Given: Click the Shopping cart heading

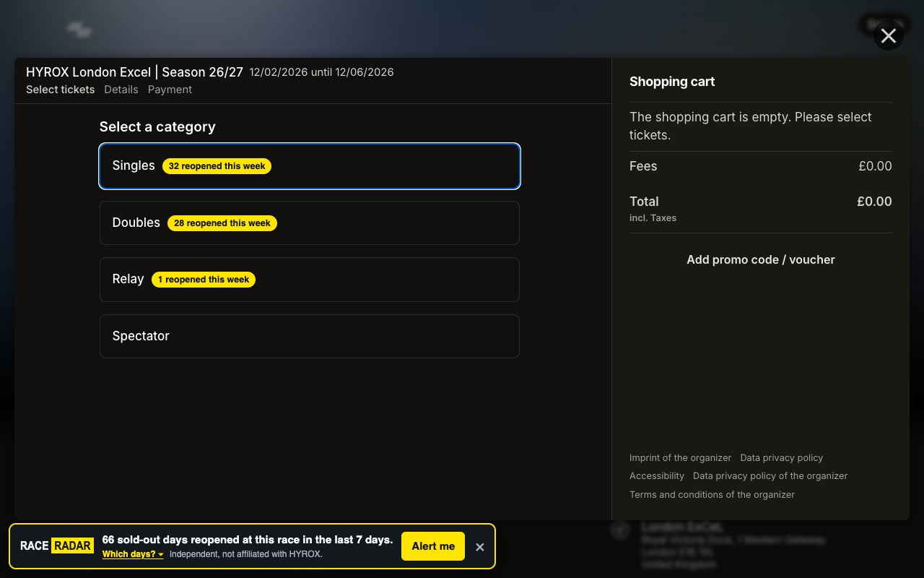Looking at the screenshot, I should tap(672, 82).
